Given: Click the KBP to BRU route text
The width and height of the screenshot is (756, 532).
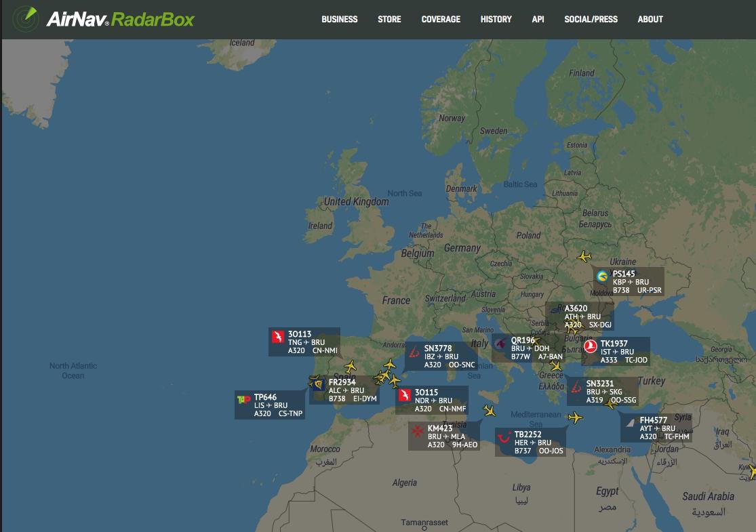Looking at the screenshot, I should click(x=631, y=282).
